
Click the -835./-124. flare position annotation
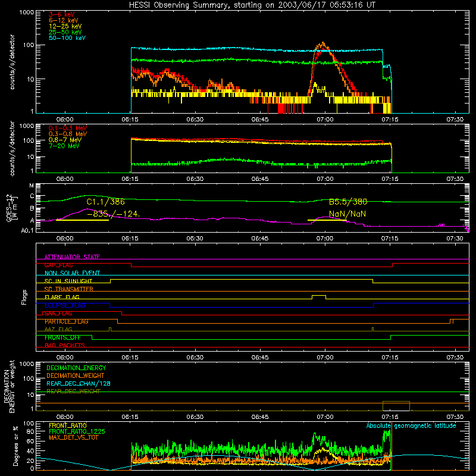tap(113, 214)
